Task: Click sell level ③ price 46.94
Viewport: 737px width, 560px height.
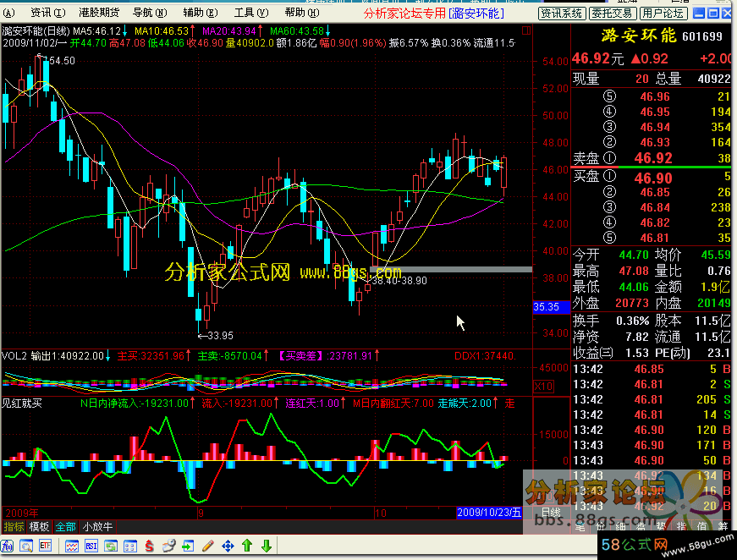Action: pos(655,128)
